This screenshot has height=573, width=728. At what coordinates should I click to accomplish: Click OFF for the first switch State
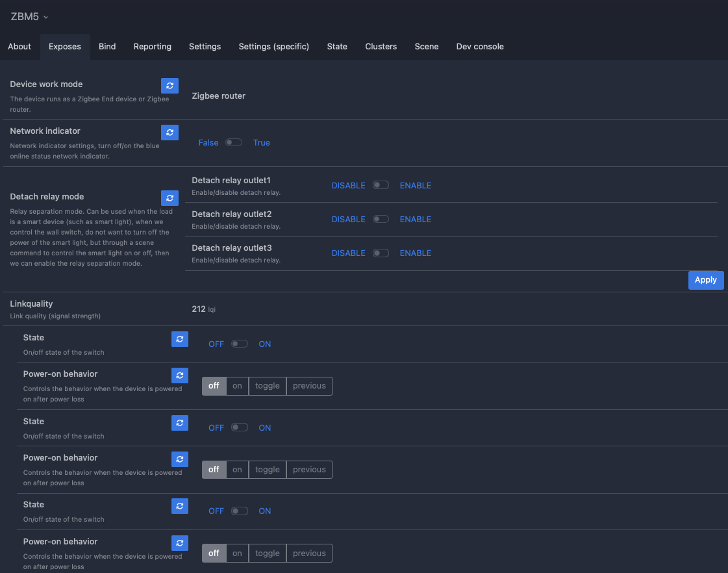coord(216,344)
